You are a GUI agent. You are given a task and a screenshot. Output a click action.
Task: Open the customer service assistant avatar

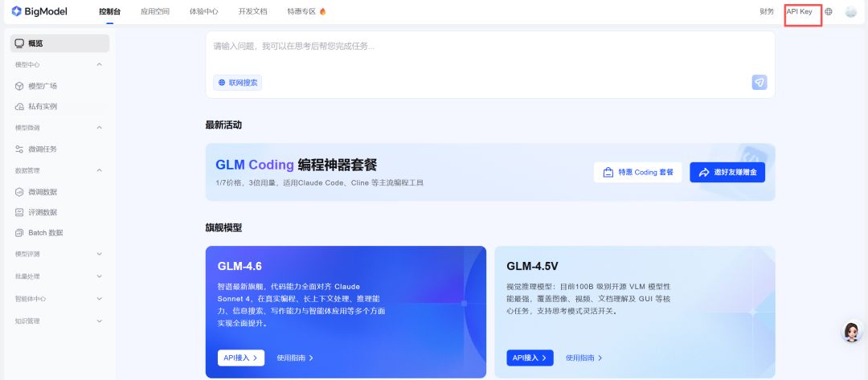852,332
